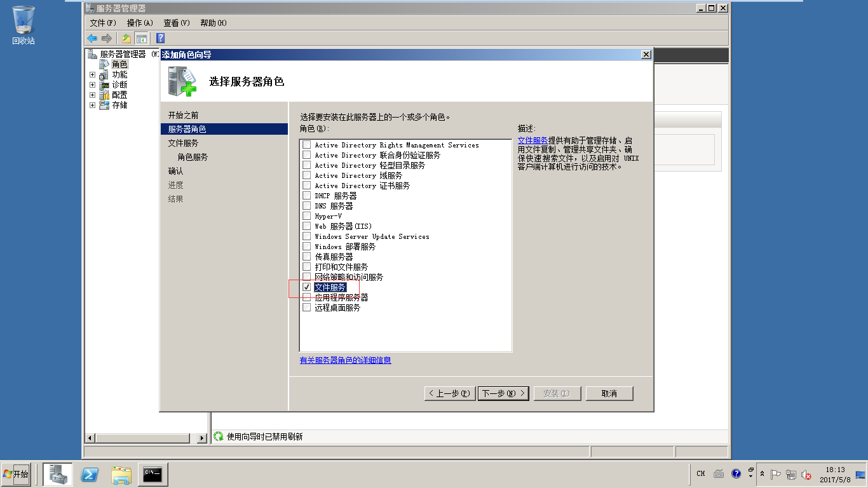This screenshot has width=868, height=488.
Task: Click the up-one-level folder toolbar icon
Action: pos(126,38)
